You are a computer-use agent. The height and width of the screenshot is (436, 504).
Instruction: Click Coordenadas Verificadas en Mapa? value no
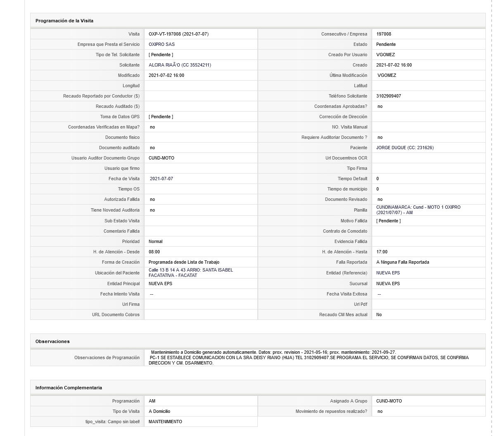coord(152,127)
